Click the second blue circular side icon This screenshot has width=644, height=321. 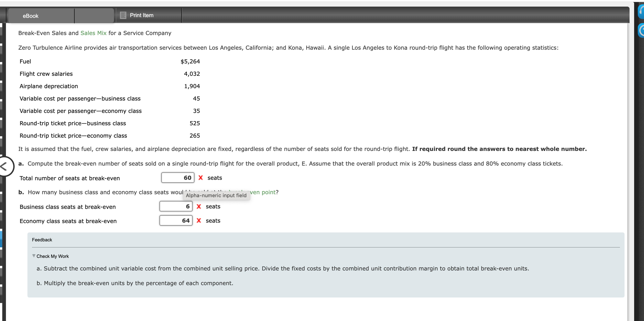(641, 31)
